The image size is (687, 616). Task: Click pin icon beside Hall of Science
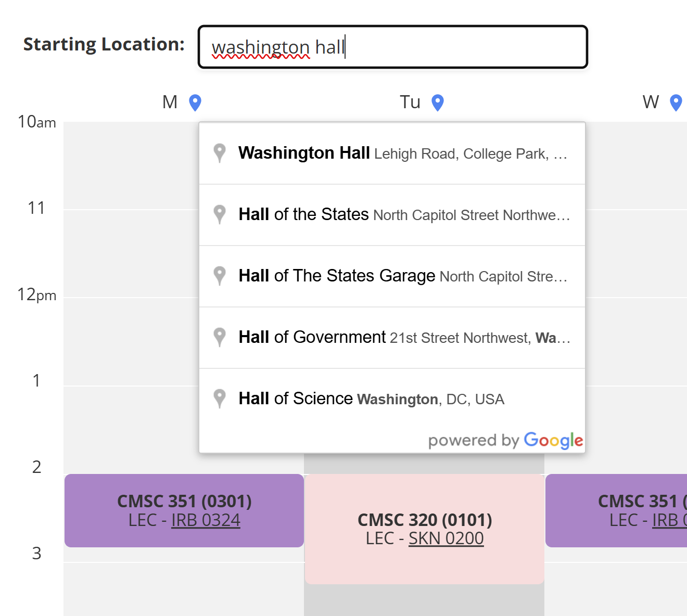pyautogui.click(x=220, y=399)
